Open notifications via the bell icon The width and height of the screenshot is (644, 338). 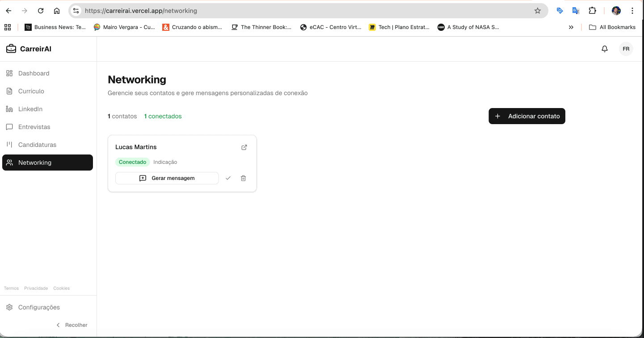point(605,49)
